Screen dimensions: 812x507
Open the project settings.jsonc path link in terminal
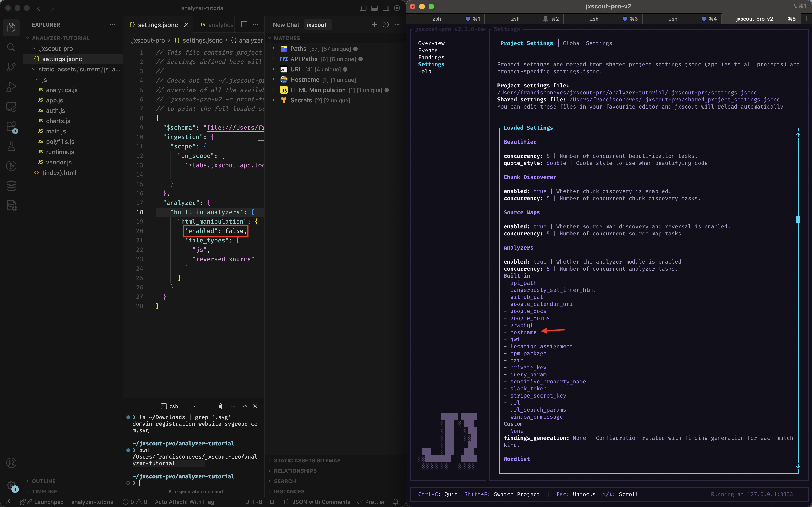[x=627, y=93]
